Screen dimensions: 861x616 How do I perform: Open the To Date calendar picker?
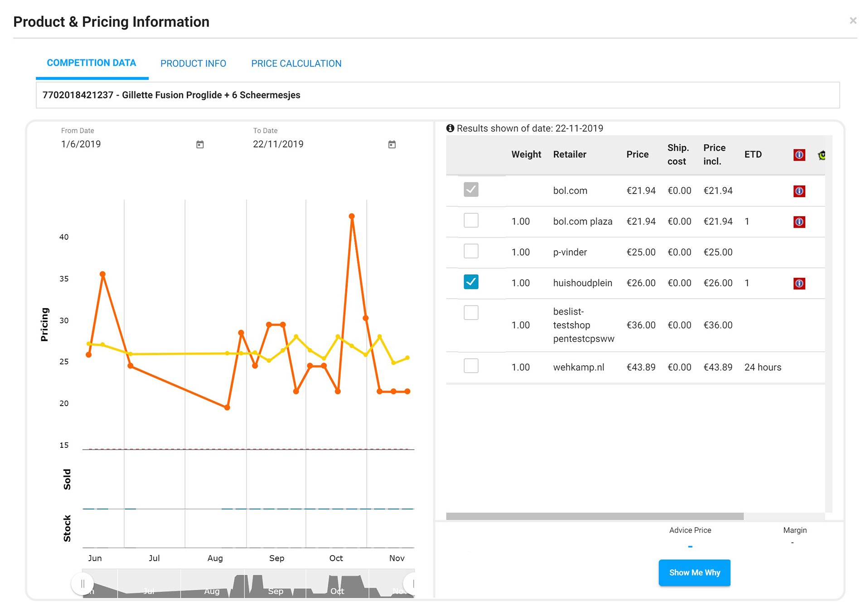[392, 145]
